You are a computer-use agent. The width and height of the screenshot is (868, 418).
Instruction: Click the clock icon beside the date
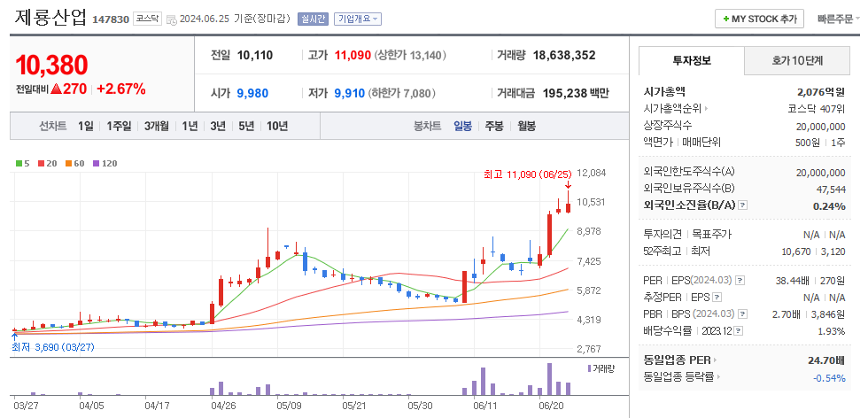172,20
